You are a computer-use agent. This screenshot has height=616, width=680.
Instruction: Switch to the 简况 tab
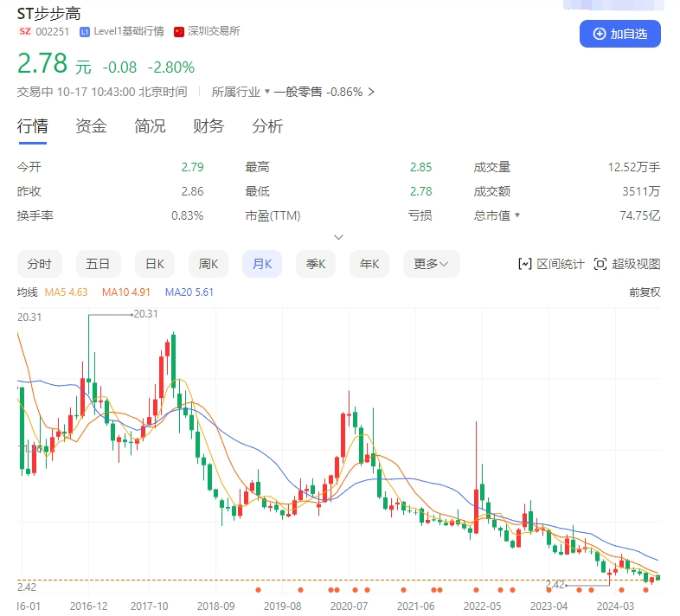(150, 126)
